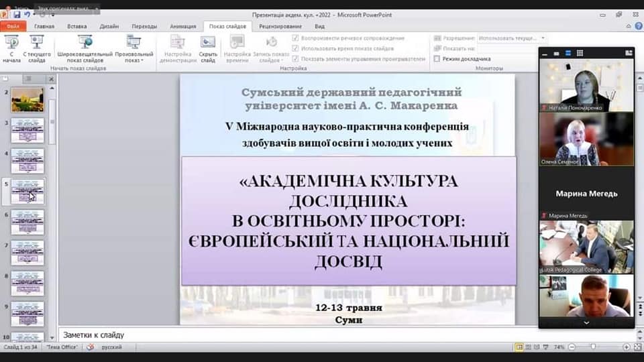Switch to the Анимация tab
This screenshot has width=644, height=362.
coord(183,26)
